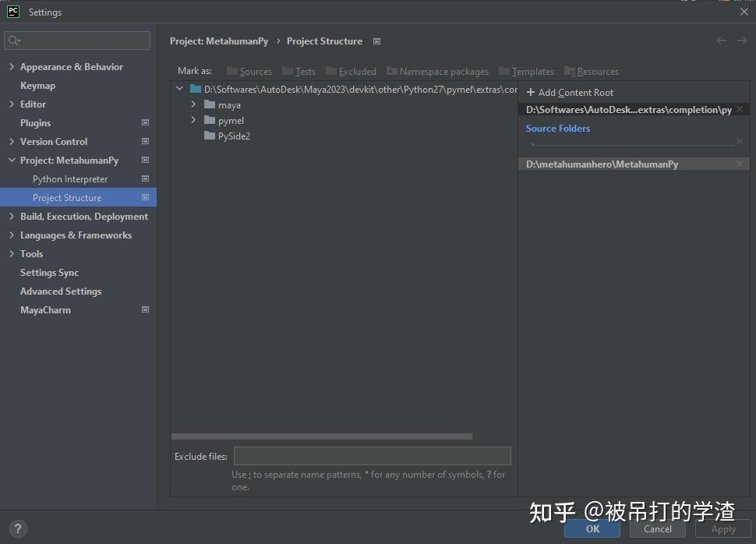Remove the D:\metahumanhero\MetahumanPy source folder
The height and width of the screenshot is (544, 756).
[x=740, y=164]
